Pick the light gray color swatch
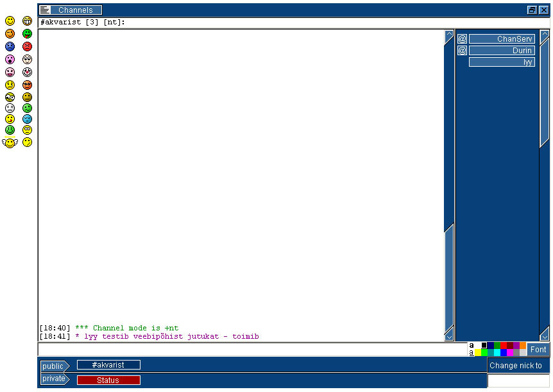This screenshot has height=392, width=553. [x=523, y=352]
